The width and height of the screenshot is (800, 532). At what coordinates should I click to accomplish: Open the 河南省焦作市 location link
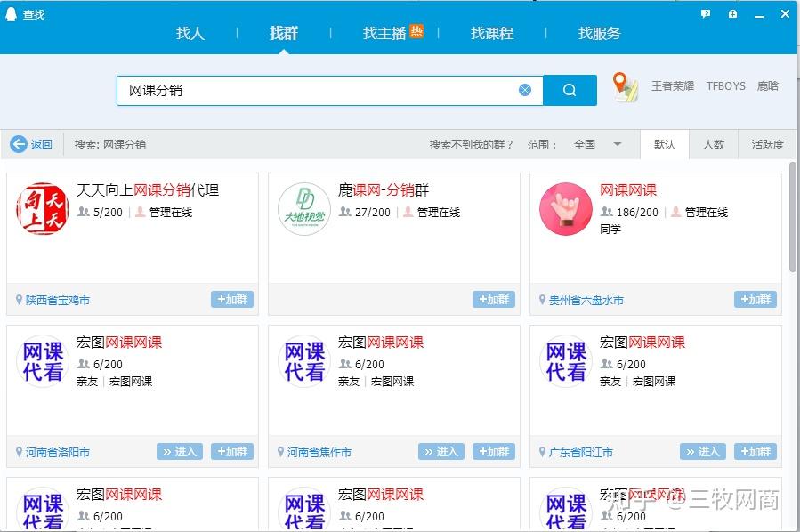319,453
